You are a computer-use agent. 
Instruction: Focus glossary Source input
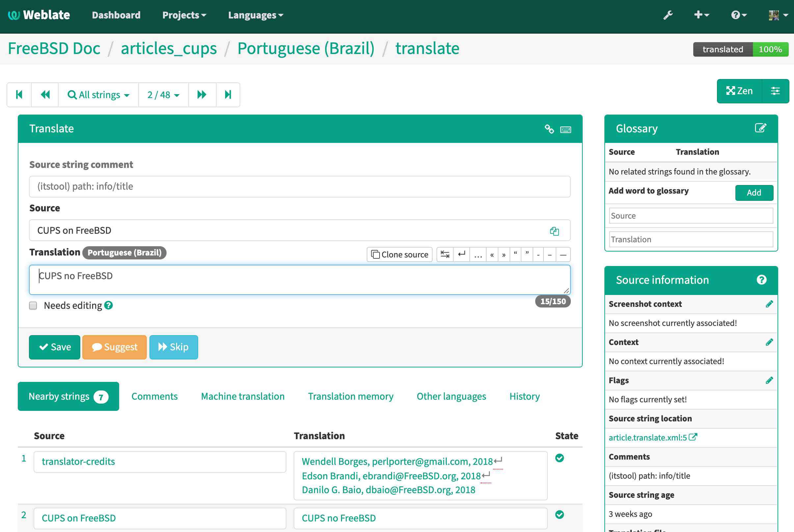click(691, 216)
